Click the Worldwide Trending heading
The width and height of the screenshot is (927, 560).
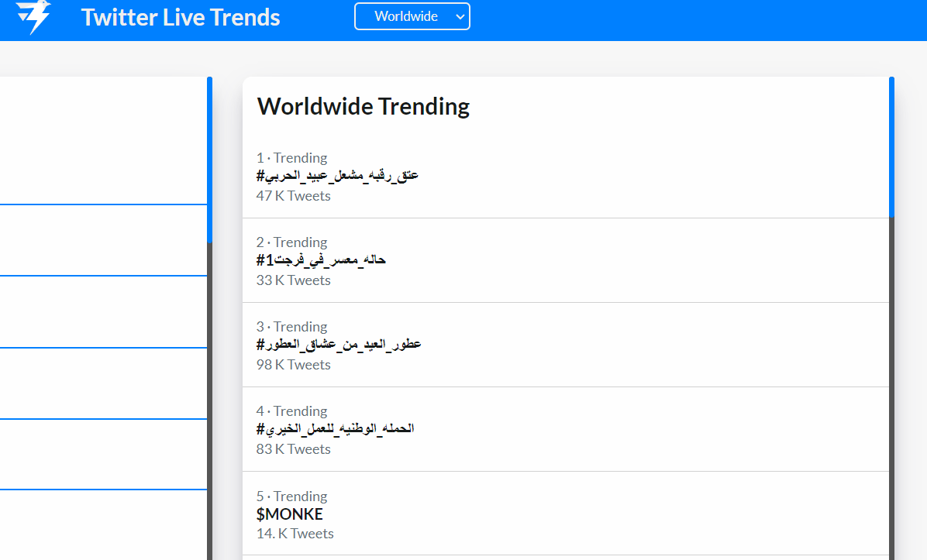(x=363, y=106)
